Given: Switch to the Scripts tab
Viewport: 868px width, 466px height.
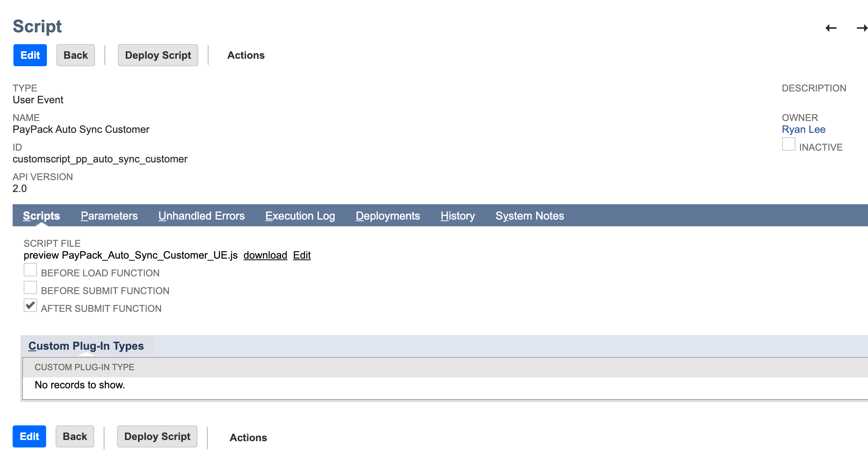Looking at the screenshot, I should click(x=41, y=216).
